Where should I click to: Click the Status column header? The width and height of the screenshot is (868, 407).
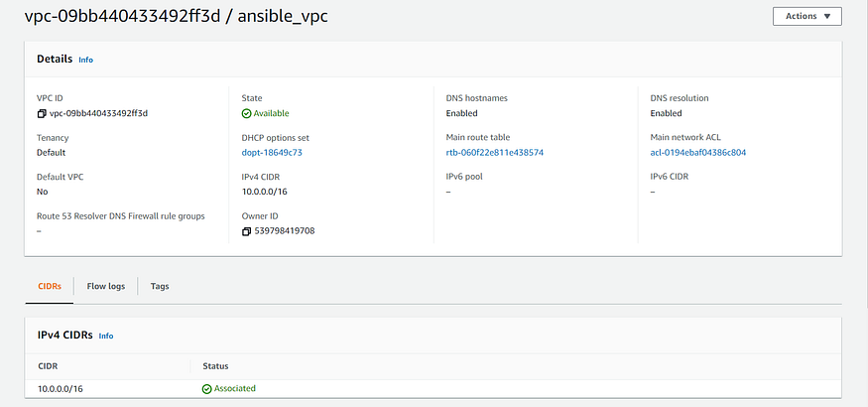pyautogui.click(x=215, y=366)
